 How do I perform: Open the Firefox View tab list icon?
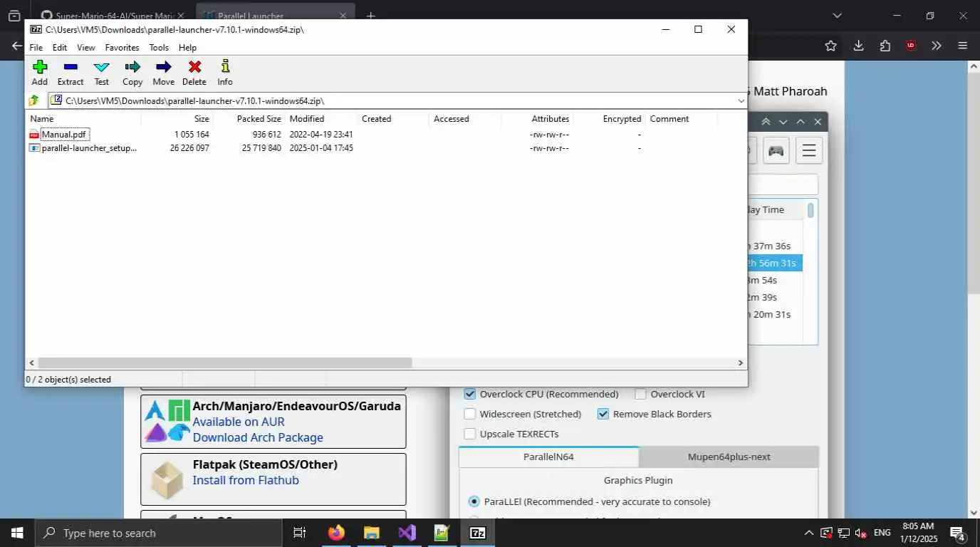(x=14, y=16)
